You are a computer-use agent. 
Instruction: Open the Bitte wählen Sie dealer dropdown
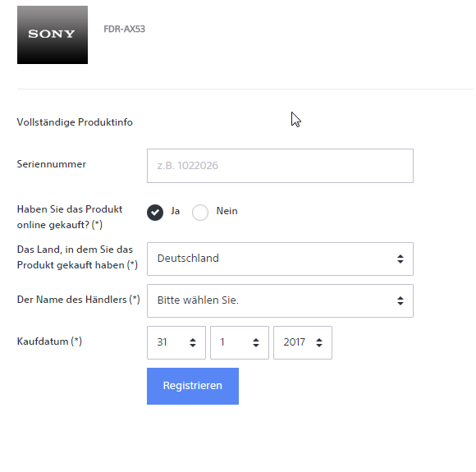[280, 300]
